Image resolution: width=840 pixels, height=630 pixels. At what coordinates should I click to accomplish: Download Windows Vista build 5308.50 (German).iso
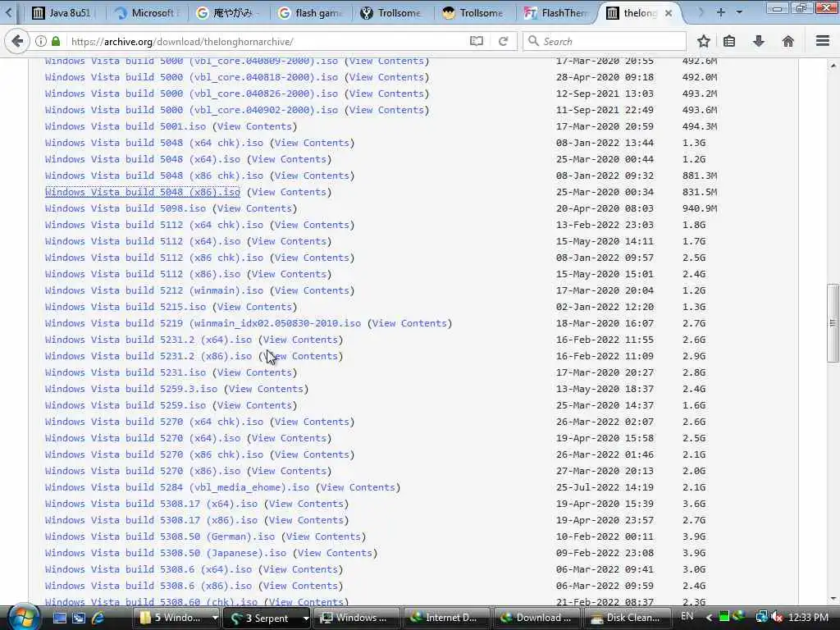tap(160, 536)
